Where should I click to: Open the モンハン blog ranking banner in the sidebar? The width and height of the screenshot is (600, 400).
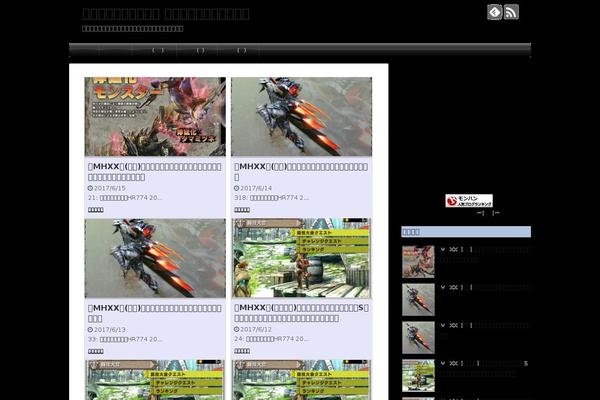pyautogui.click(x=469, y=201)
